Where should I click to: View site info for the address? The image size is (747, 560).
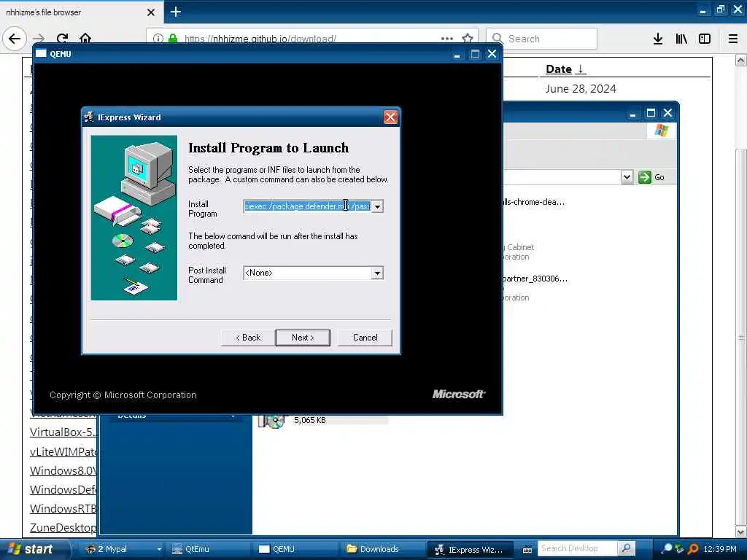[158, 39]
